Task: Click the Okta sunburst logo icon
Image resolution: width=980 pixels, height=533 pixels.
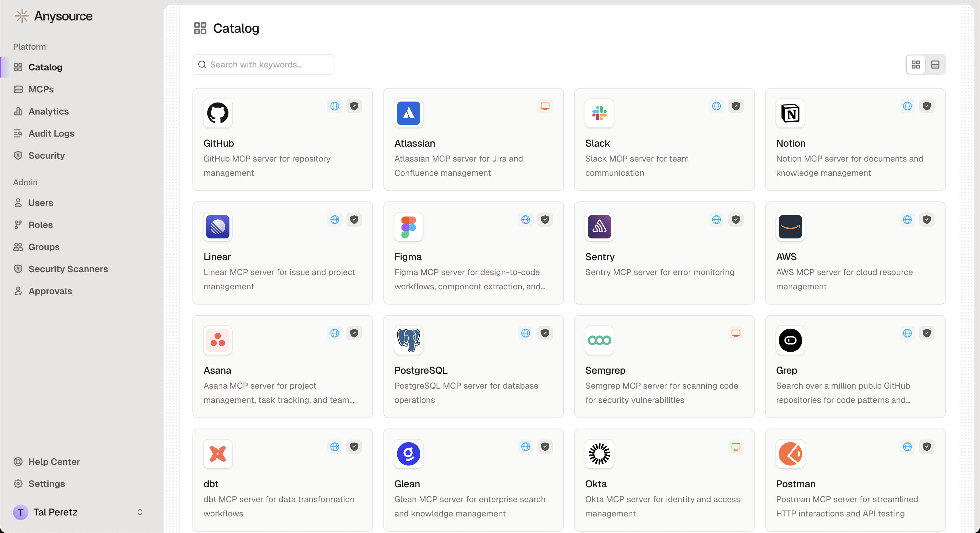Action: 599,454
